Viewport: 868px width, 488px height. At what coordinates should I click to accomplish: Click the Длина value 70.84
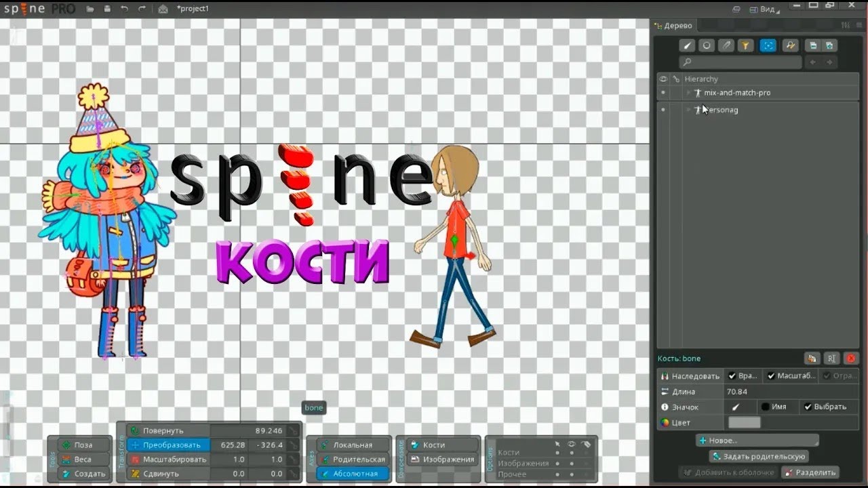tap(736, 392)
